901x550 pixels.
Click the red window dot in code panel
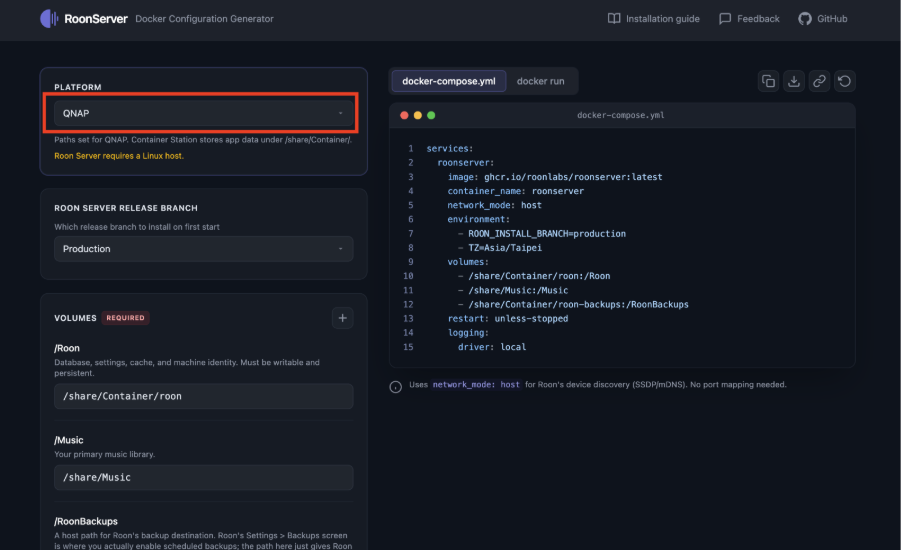404,115
